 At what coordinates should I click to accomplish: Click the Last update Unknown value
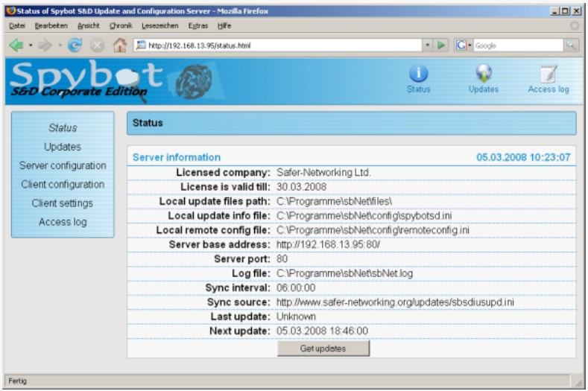297,317
